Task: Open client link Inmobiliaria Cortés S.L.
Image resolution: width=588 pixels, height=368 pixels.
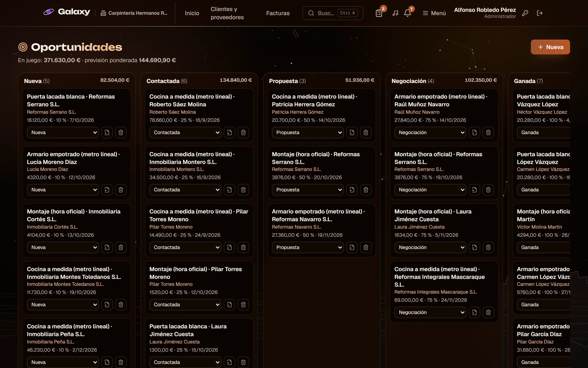Action: tap(52, 227)
